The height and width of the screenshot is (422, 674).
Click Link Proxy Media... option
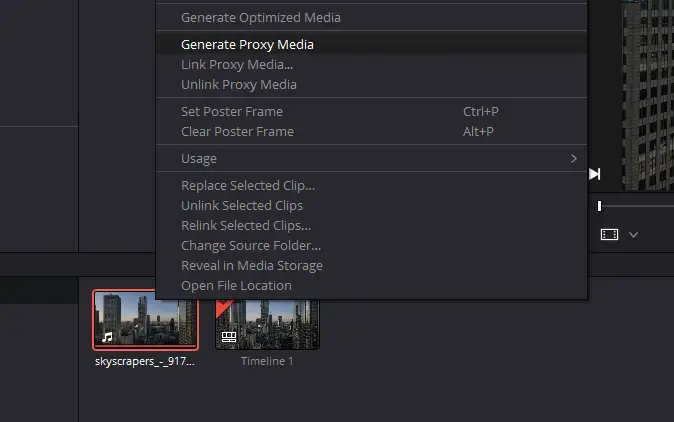371,64
